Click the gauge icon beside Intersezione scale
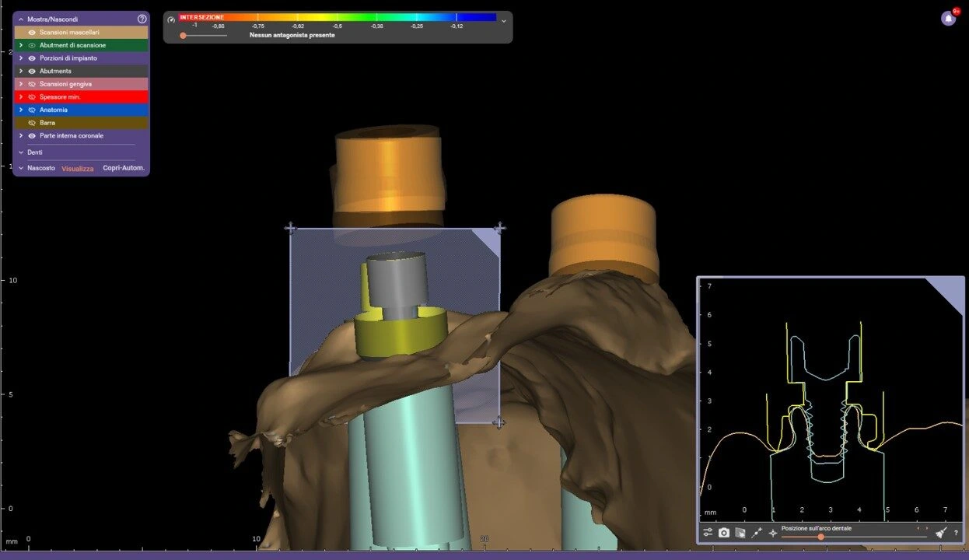This screenshot has width=969, height=560. point(171,20)
